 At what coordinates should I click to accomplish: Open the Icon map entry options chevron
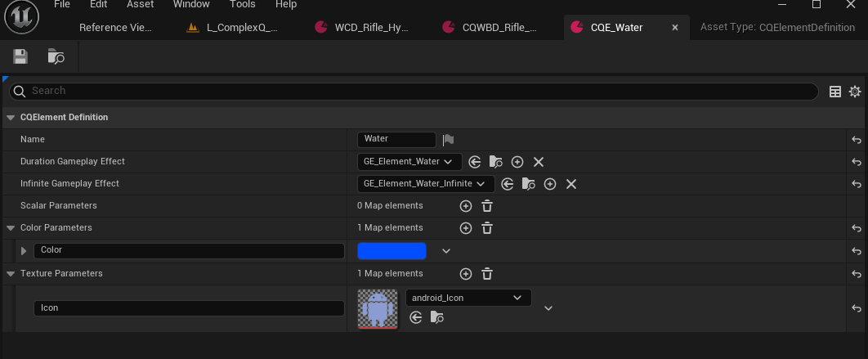pyautogui.click(x=548, y=308)
